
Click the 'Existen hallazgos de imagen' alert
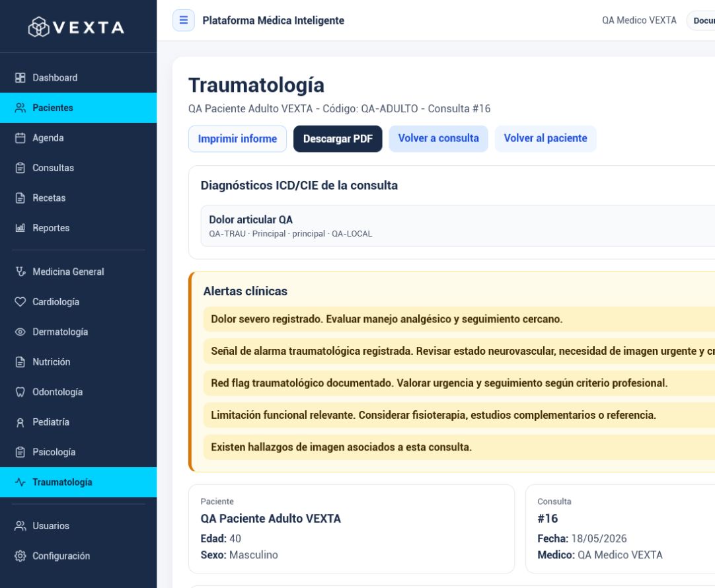pos(459,447)
